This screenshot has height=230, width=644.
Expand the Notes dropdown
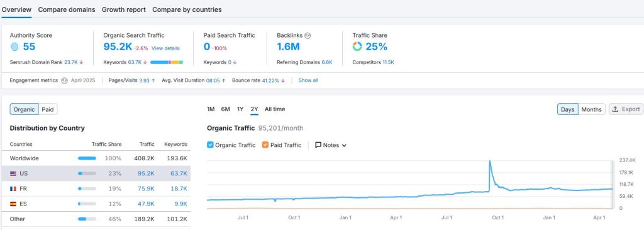(331, 145)
